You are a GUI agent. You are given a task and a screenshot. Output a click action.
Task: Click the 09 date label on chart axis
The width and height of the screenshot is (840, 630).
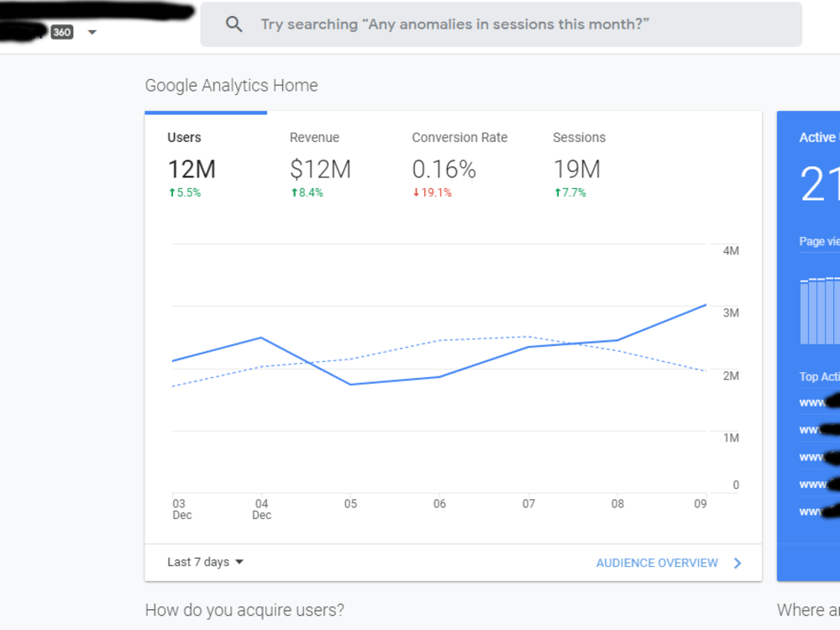click(x=701, y=504)
